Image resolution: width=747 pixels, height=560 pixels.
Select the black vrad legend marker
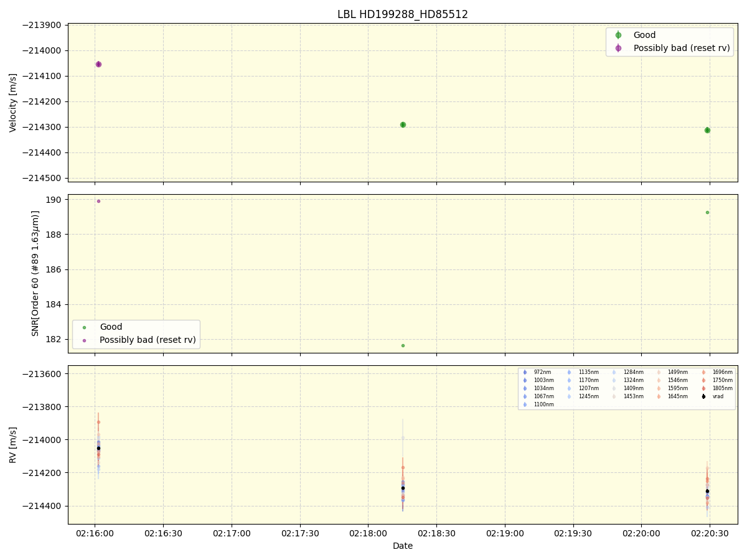pyautogui.click(x=703, y=396)
